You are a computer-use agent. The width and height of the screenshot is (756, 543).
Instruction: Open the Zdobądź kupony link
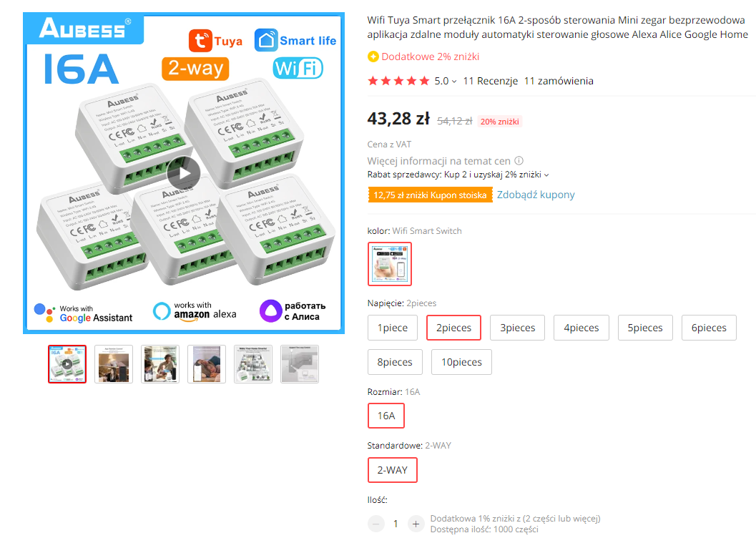click(x=536, y=195)
